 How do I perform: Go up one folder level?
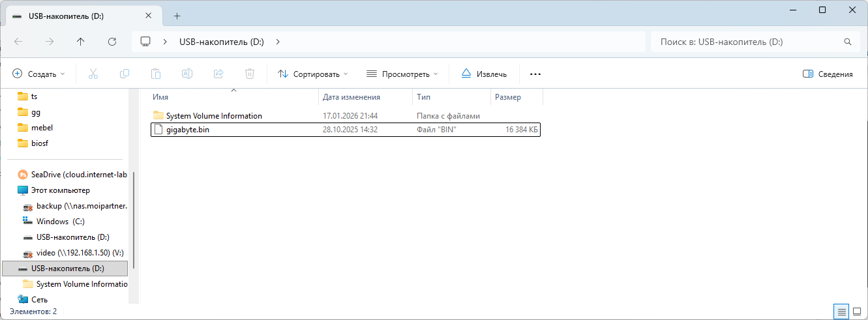(81, 42)
